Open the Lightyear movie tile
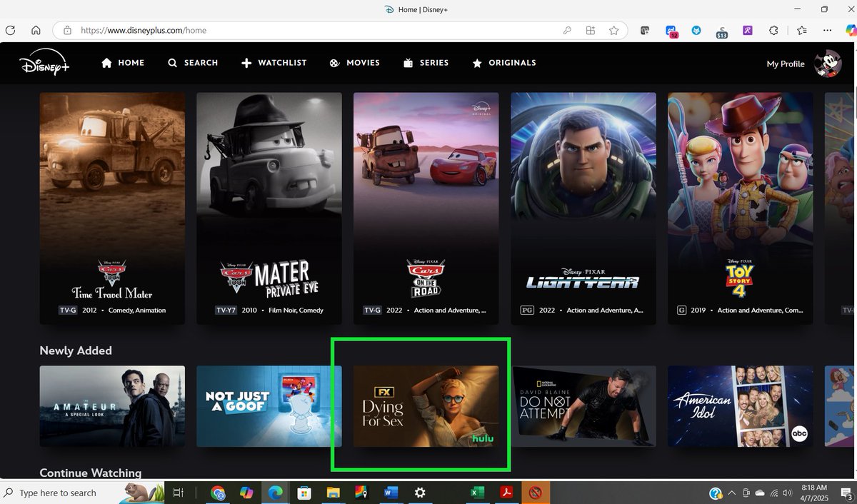This screenshot has height=504, width=857. (583, 208)
